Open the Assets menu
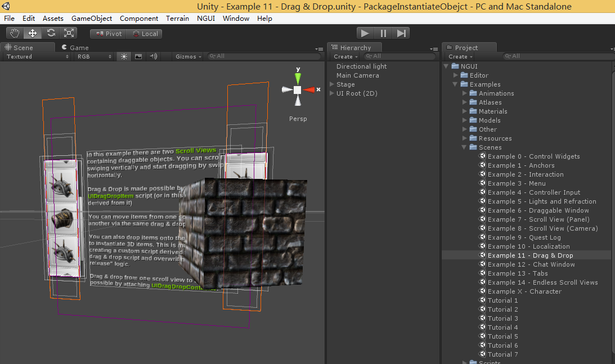The image size is (615, 364). pos(53,19)
